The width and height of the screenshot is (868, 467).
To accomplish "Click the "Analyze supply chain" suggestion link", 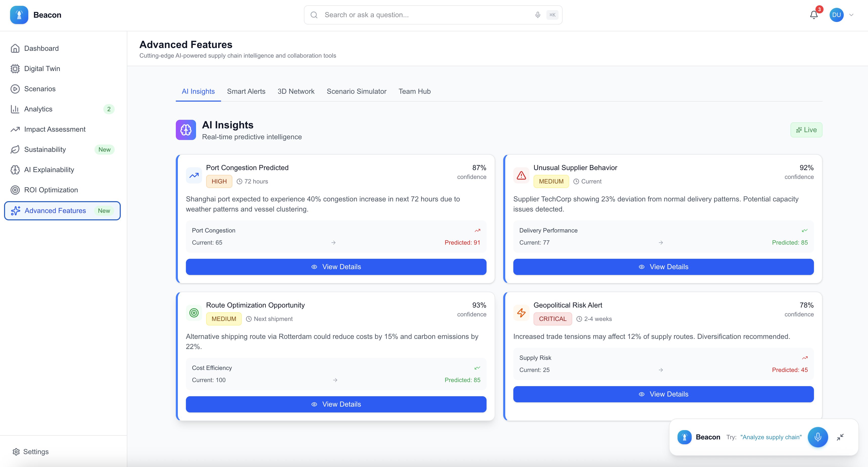I will pos(771,437).
